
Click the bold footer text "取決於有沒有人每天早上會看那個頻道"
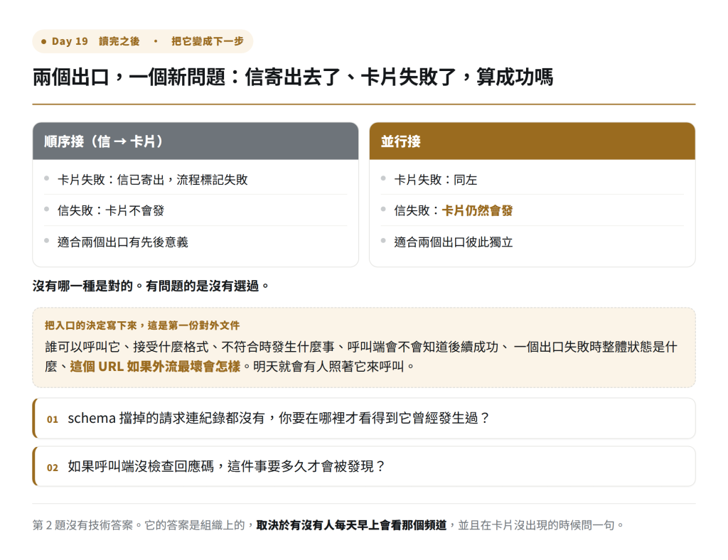pyautogui.click(x=351, y=525)
